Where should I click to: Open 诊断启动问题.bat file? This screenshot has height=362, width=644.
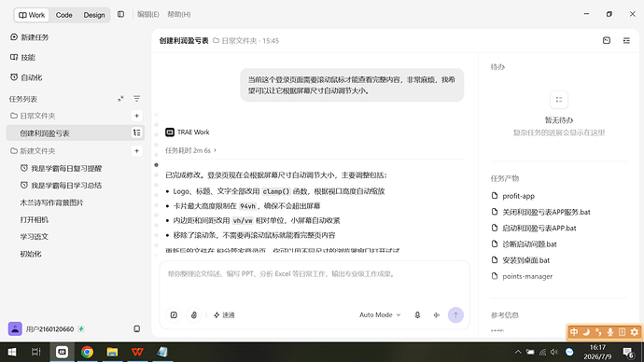click(525, 244)
